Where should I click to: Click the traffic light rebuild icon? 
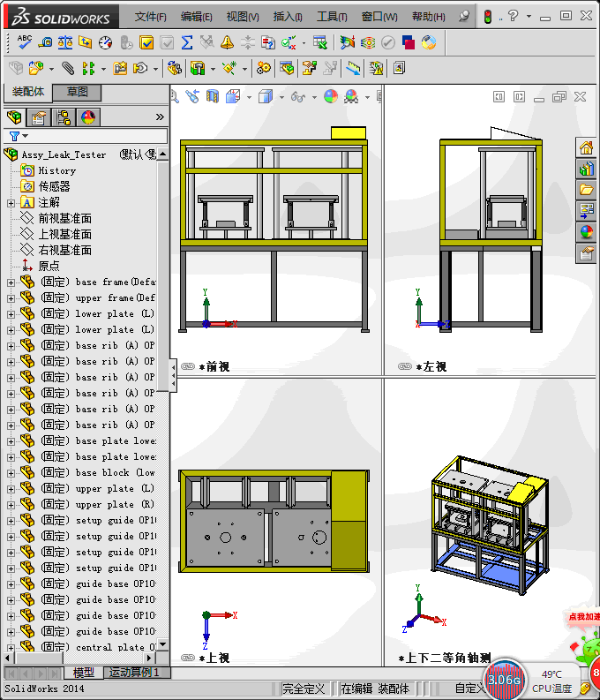point(488,17)
